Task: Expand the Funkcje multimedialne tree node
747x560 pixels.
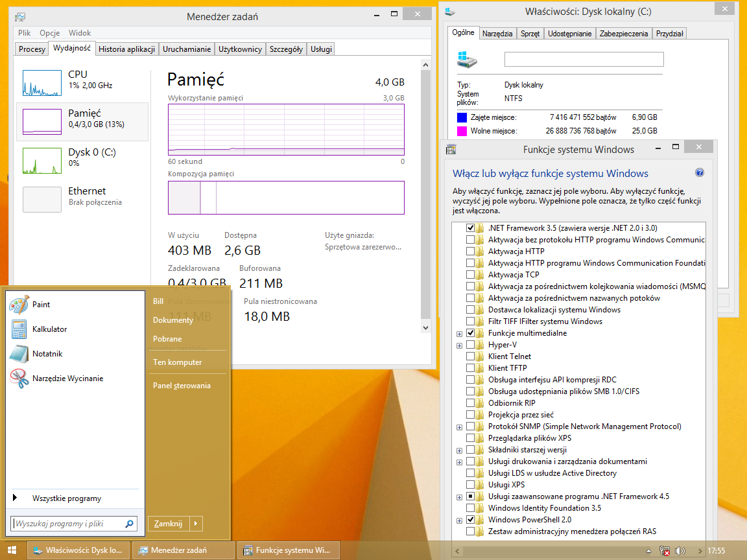Action: pos(459,333)
